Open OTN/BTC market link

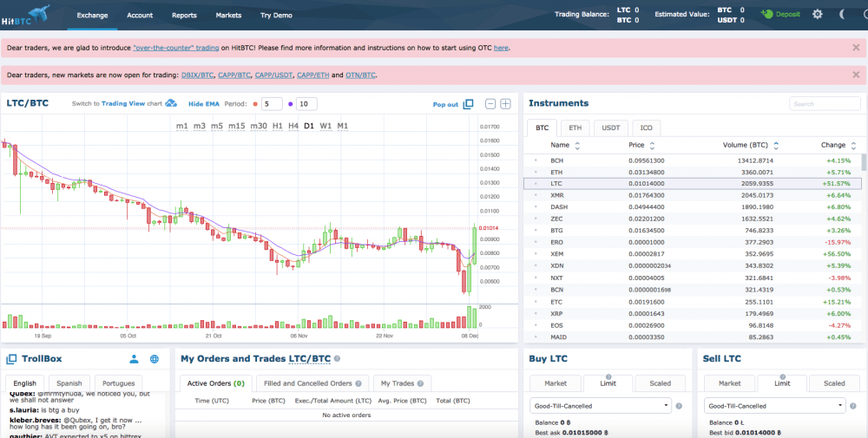click(x=361, y=75)
